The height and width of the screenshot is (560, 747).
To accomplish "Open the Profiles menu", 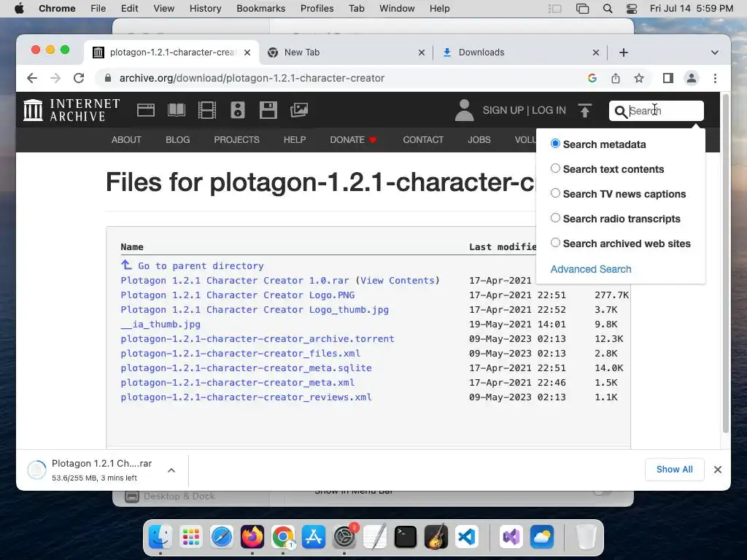I will [x=317, y=9].
